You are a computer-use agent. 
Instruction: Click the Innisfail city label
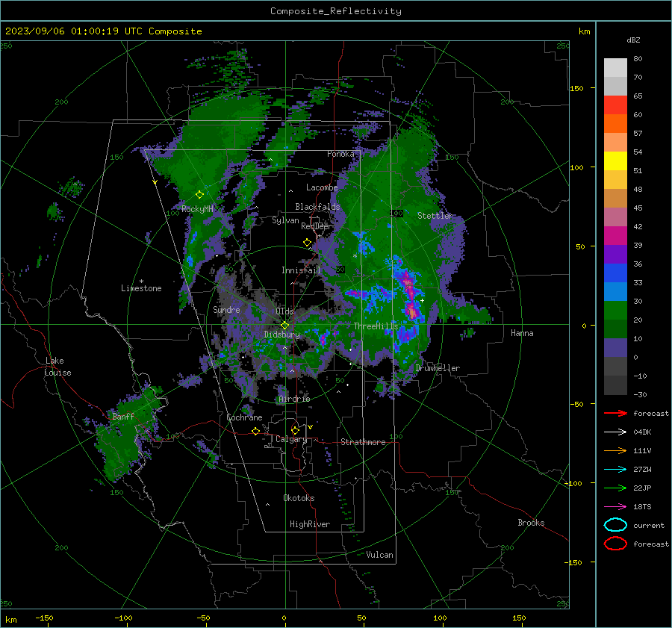click(301, 270)
